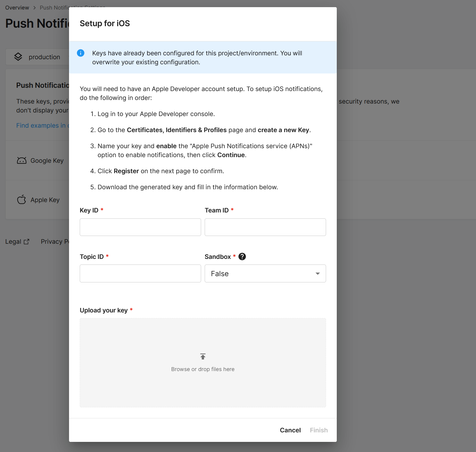Click the Sandbox dropdown caret arrow

tap(318, 273)
